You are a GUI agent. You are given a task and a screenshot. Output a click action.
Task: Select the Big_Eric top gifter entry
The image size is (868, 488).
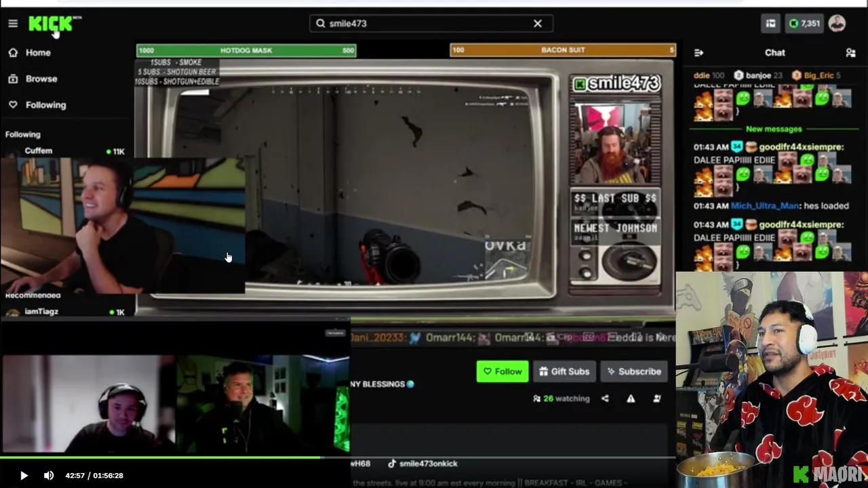point(816,75)
